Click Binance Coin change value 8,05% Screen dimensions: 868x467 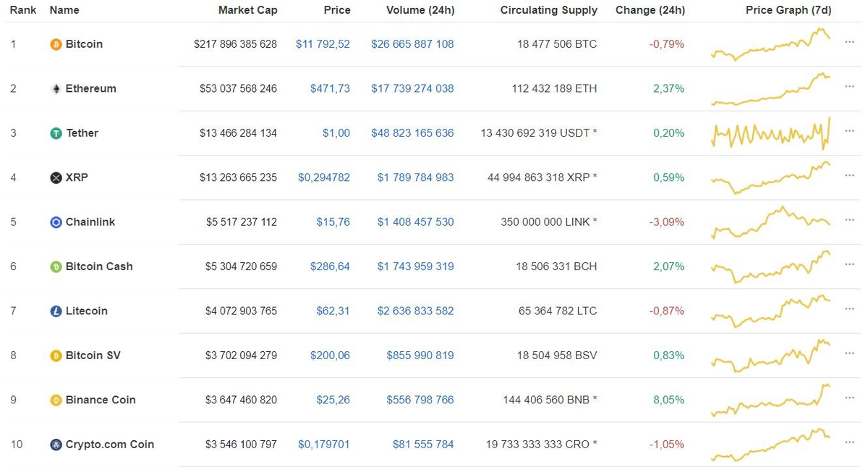[668, 400]
